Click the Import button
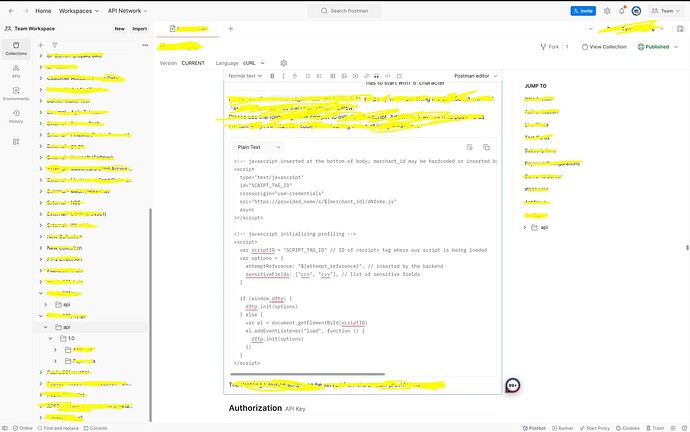 [139, 29]
